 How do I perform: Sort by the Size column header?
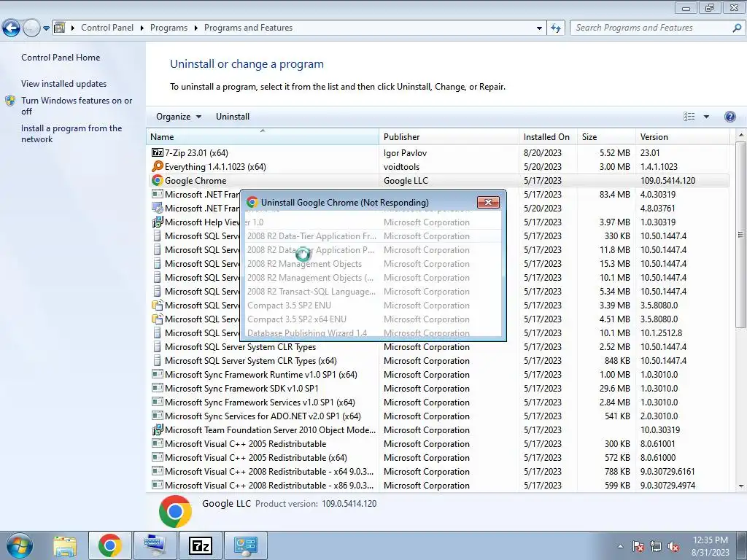[606, 136]
